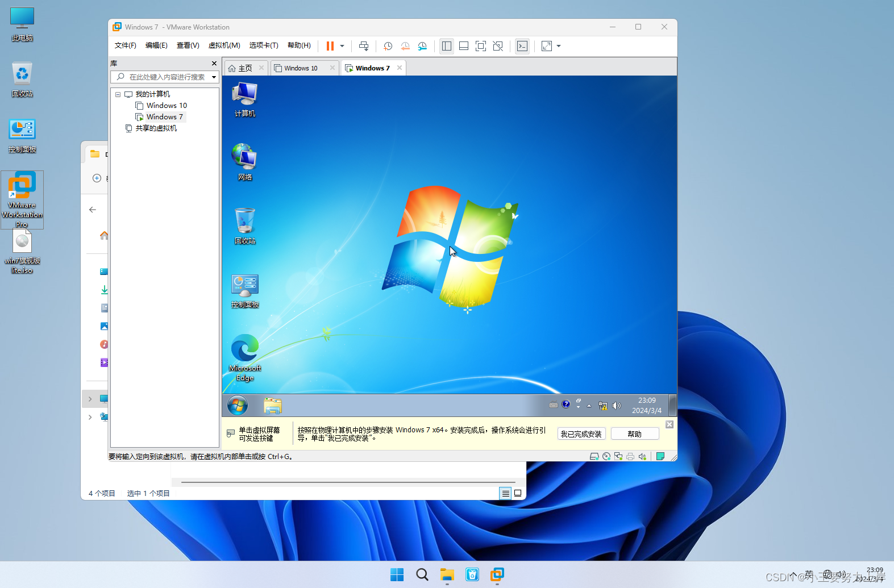The height and width of the screenshot is (588, 894).
Task: Toggle the console view icon in toolbar
Action: (x=522, y=46)
